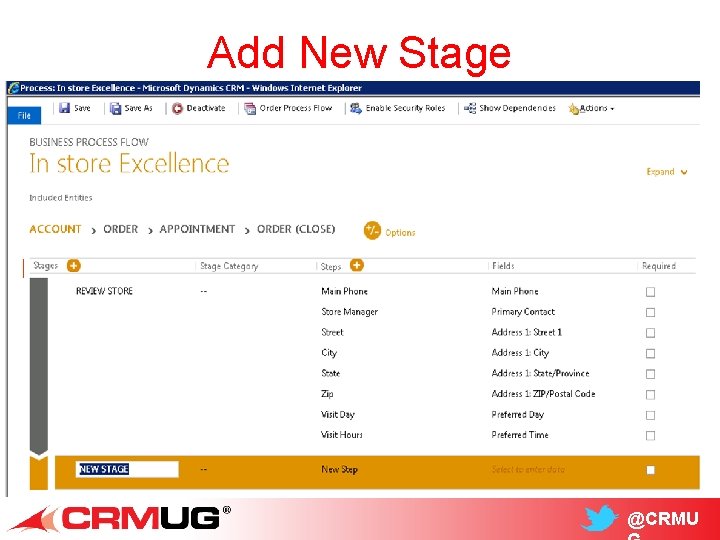720x540 pixels.
Task: Click Enable Security Roles label
Action: [405, 108]
